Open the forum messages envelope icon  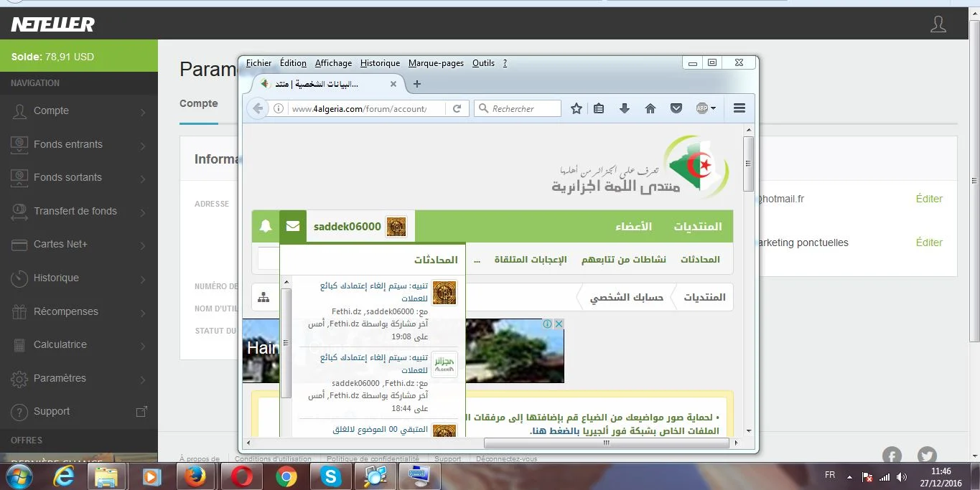click(293, 227)
